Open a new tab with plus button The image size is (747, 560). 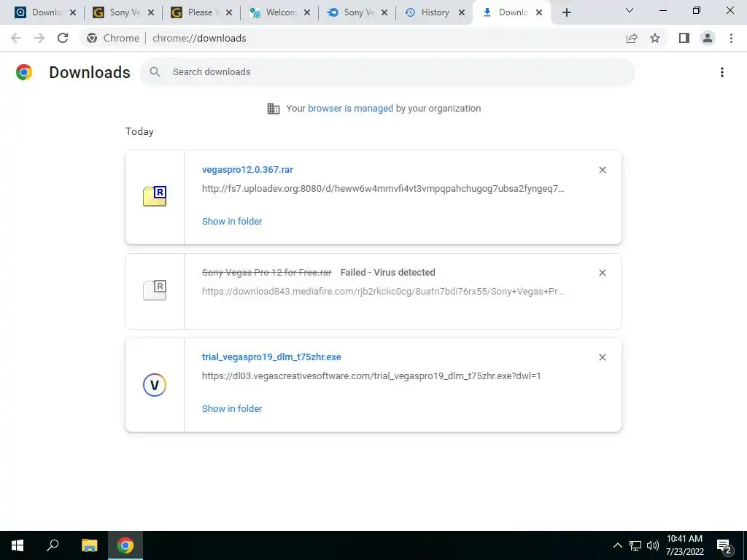pos(566,12)
